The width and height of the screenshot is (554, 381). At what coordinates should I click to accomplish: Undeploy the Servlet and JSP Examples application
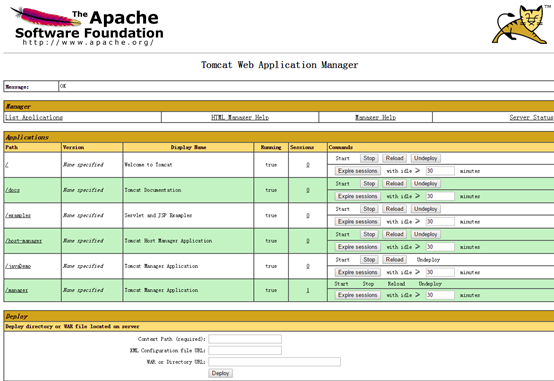click(x=425, y=209)
